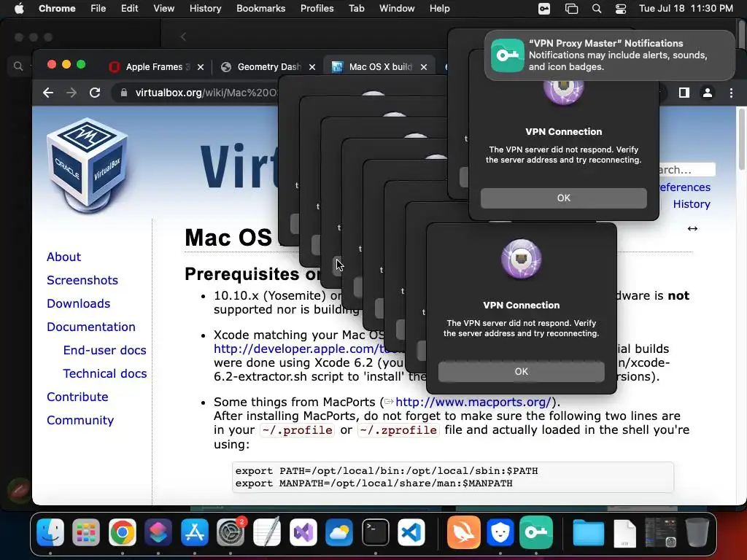
Task: Open Technical docs link
Action: click(x=105, y=373)
